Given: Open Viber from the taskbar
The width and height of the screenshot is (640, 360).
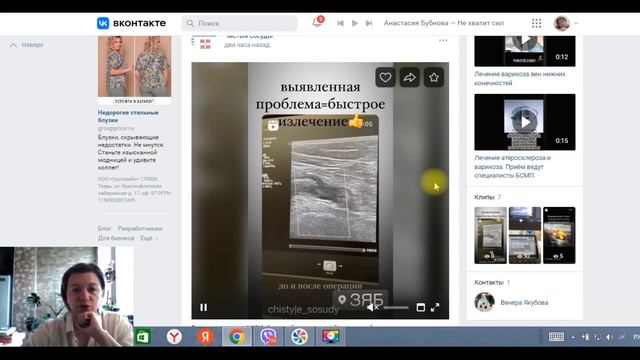Looking at the screenshot, I should tap(268, 337).
